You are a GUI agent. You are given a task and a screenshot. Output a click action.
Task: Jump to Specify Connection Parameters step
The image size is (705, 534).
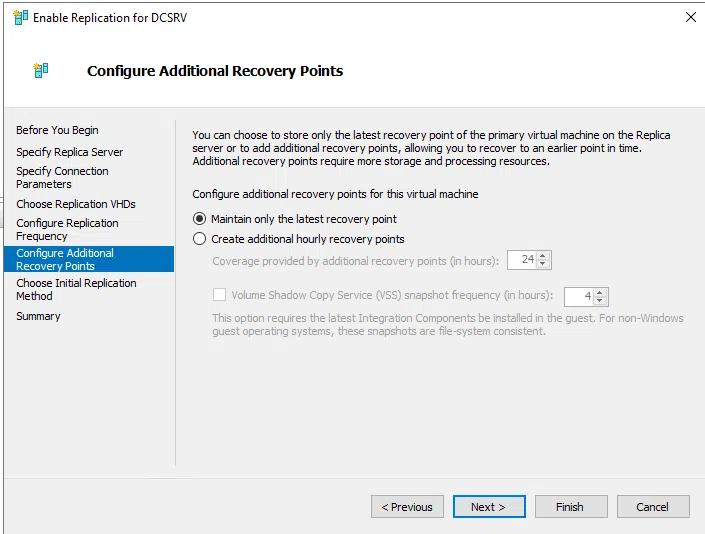tap(62, 177)
